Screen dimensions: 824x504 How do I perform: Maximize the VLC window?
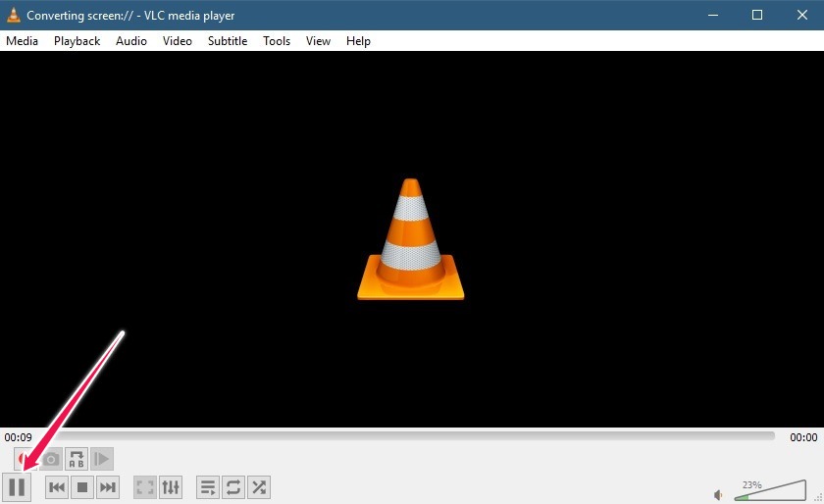757,16
